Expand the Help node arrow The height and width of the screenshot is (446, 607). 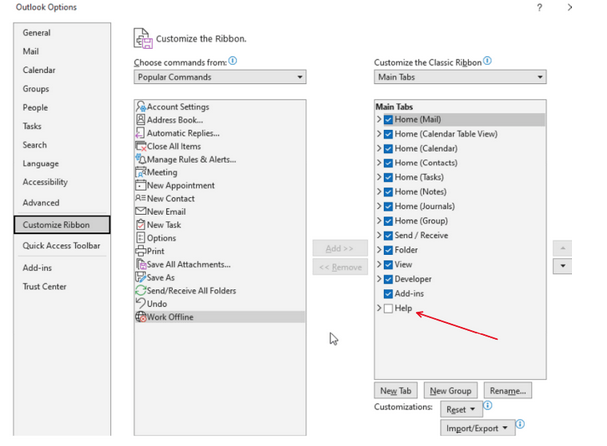pyautogui.click(x=379, y=308)
